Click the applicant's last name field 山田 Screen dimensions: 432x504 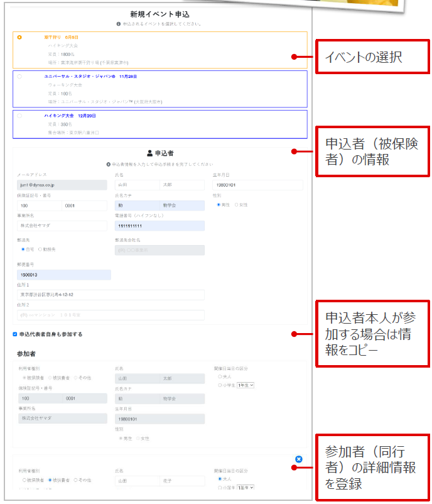[137, 185]
